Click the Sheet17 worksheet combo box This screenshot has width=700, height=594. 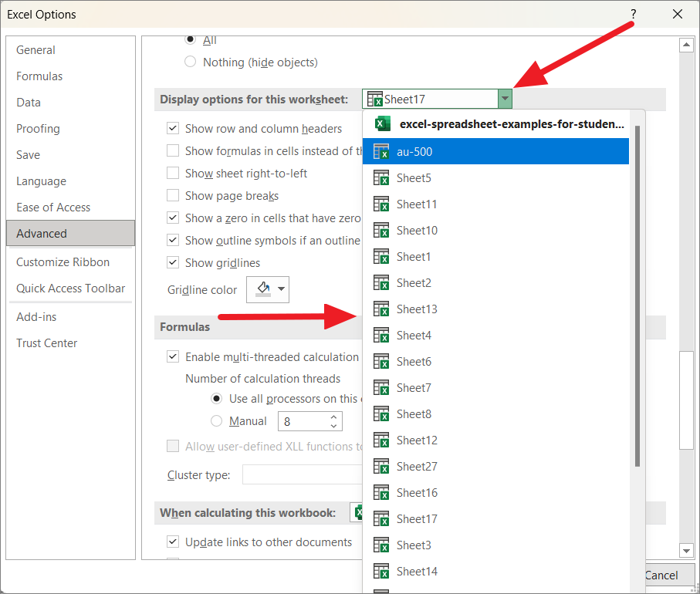437,99
